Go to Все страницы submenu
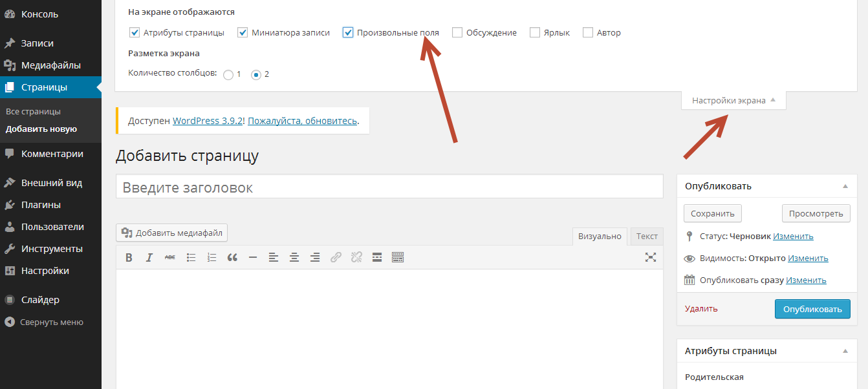 (33, 112)
